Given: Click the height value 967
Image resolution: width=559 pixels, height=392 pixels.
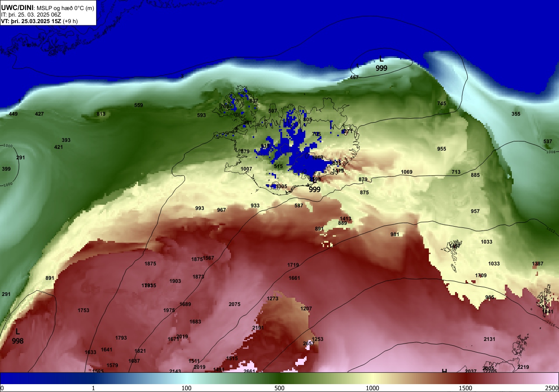Looking at the screenshot, I should (x=221, y=210).
